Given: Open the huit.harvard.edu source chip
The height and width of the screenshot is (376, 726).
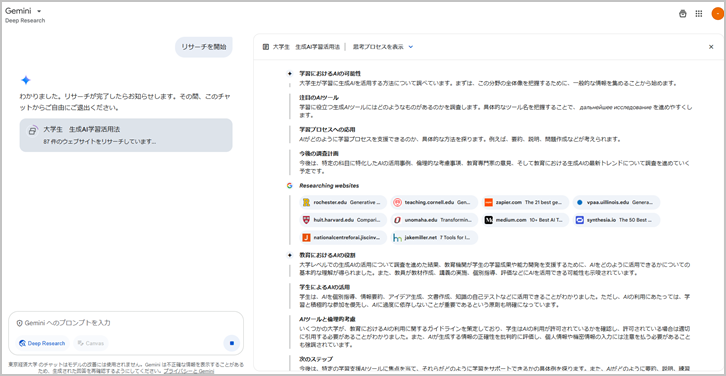Looking at the screenshot, I should (x=343, y=220).
